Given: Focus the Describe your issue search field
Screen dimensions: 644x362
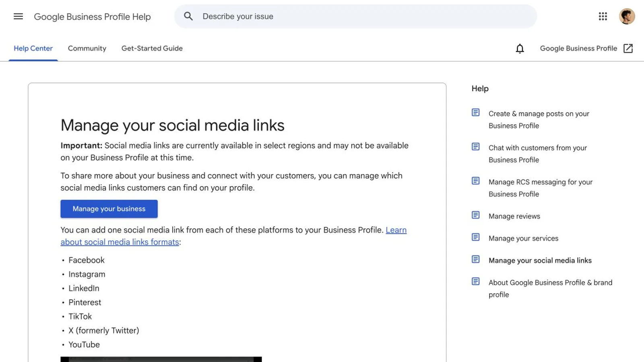Looking at the screenshot, I should 355,16.
